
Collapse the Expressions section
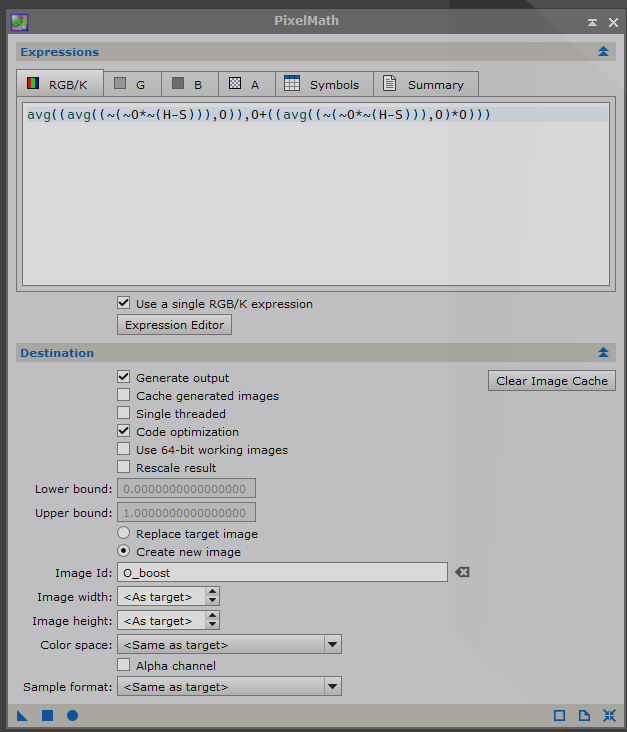tap(603, 51)
